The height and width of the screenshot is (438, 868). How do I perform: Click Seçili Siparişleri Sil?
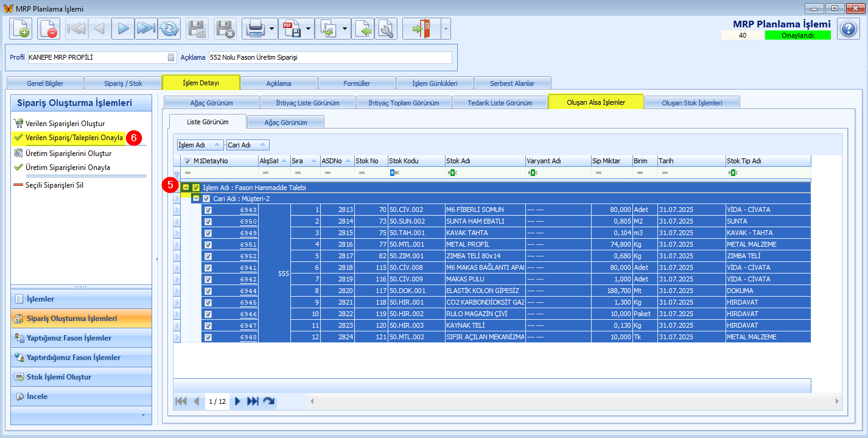click(x=54, y=185)
